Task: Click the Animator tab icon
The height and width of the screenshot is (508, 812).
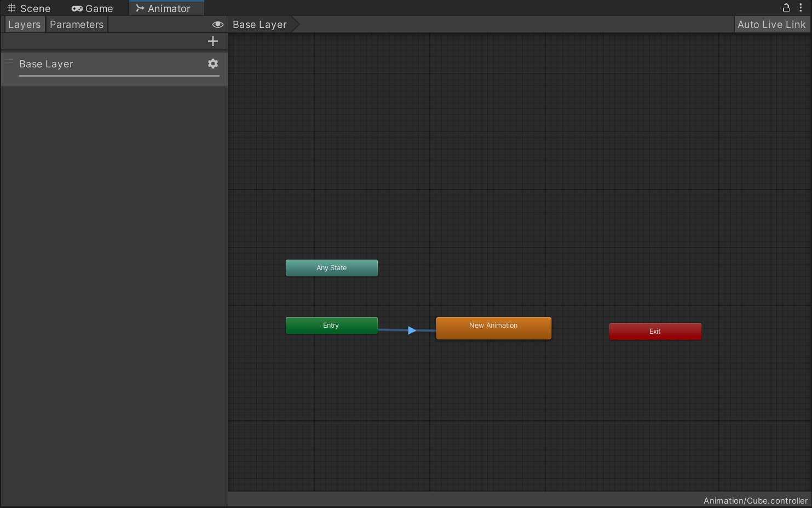Action: [x=140, y=8]
